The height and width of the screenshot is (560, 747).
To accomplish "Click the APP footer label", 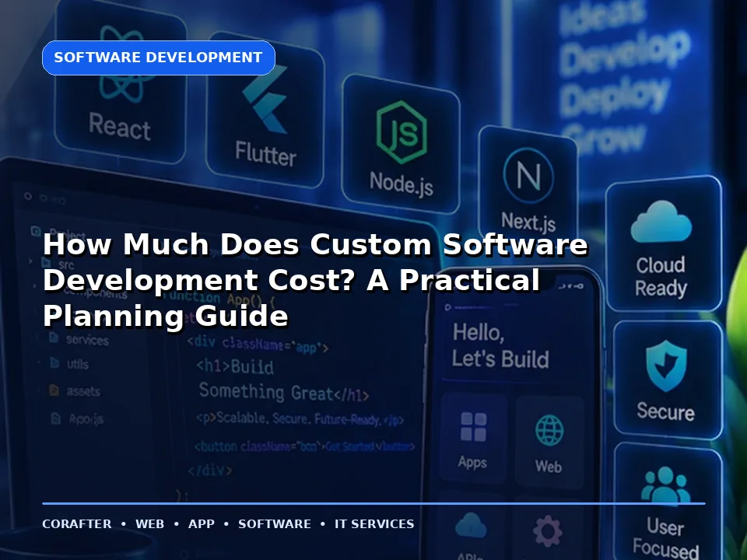I will pyautogui.click(x=201, y=523).
